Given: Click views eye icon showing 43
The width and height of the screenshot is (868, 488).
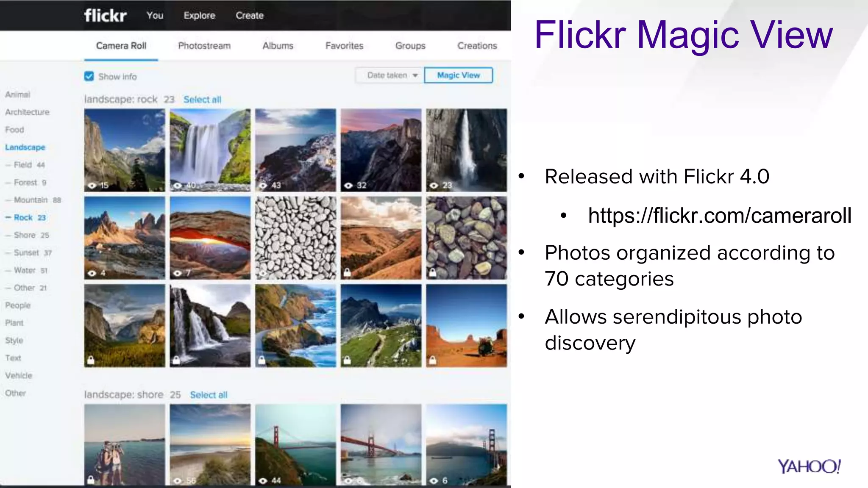Looking at the screenshot, I should tap(263, 186).
